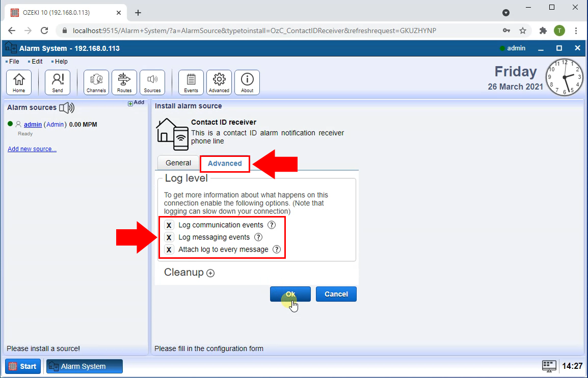Select the Advanced tab
Image resolution: width=588 pixels, height=378 pixels.
pyautogui.click(x=225, y=164)
